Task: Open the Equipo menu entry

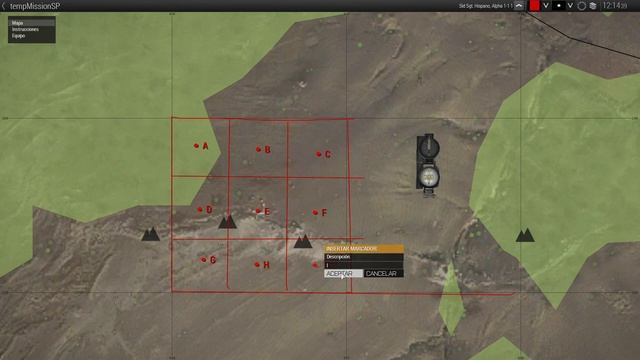Action: pyautogui.click(x=31, y=36)
